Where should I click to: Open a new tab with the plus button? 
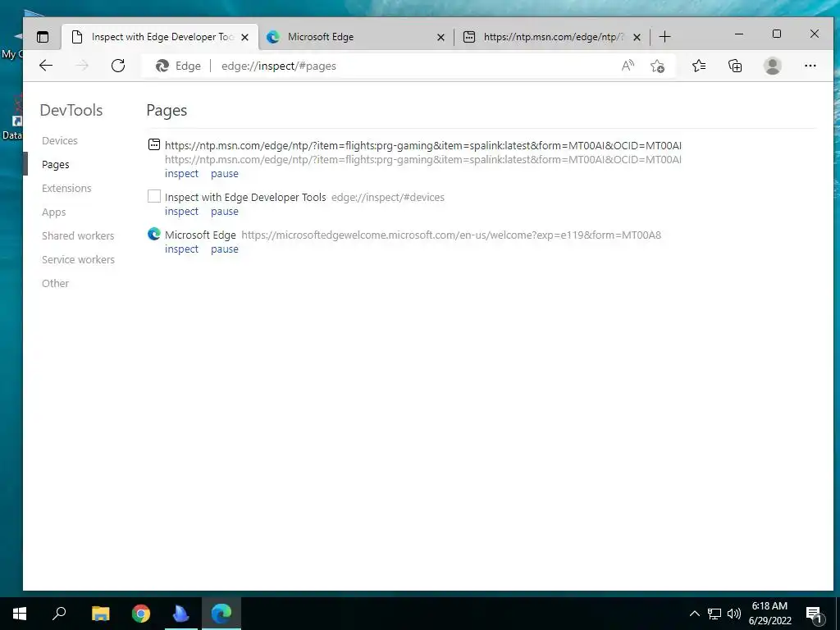664,37
